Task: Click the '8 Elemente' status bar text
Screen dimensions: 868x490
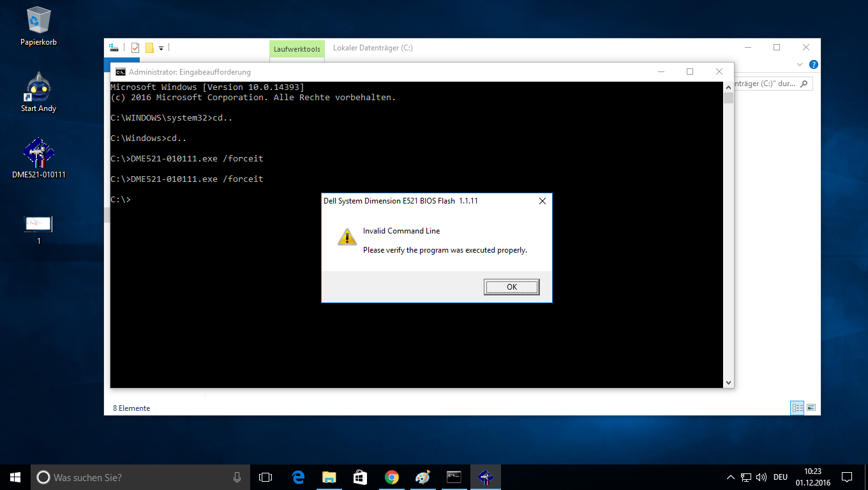Action: pyautogui.click(x=131, y=408)
